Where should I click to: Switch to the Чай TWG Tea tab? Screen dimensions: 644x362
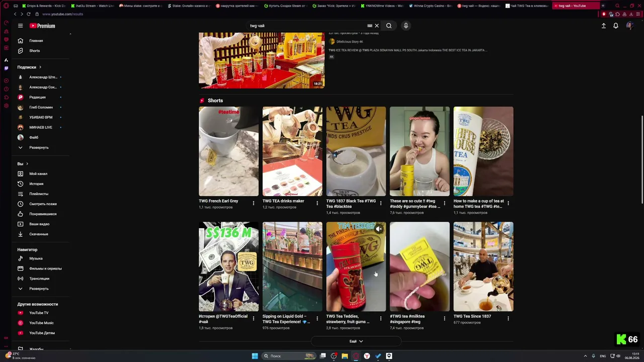coord(527,6)
